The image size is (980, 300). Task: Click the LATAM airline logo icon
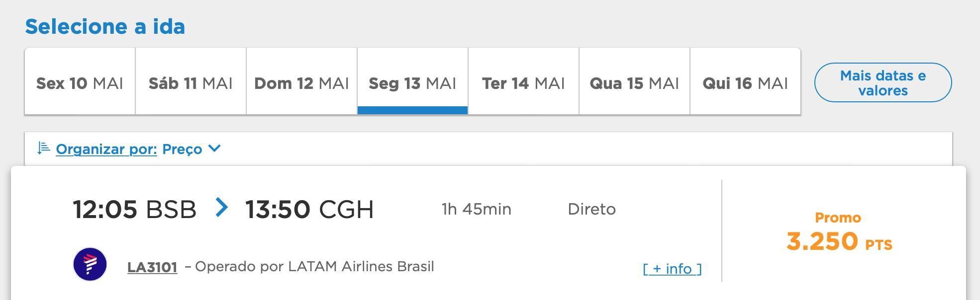click(90, 264)
